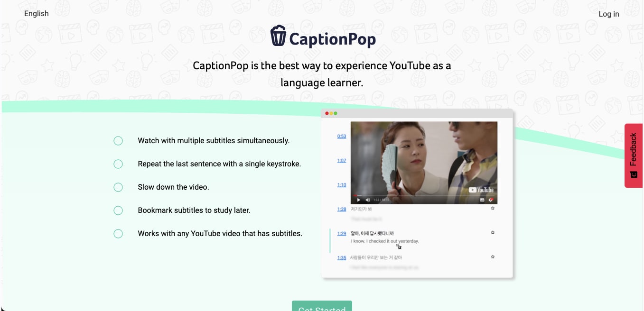
Task: Click the demo video frame of the woman holding a fan
Action: tap(424, 163)
